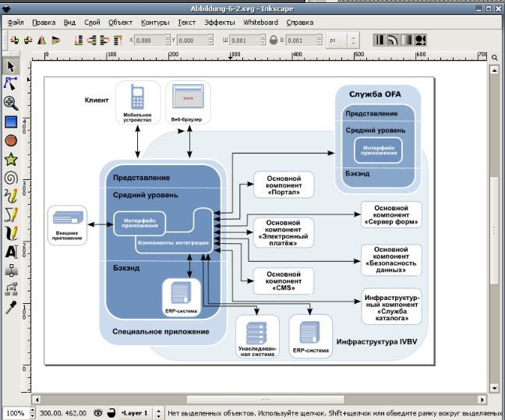Select the arrow Selector tool
This screenshot has height=420, width=505.
11,67
